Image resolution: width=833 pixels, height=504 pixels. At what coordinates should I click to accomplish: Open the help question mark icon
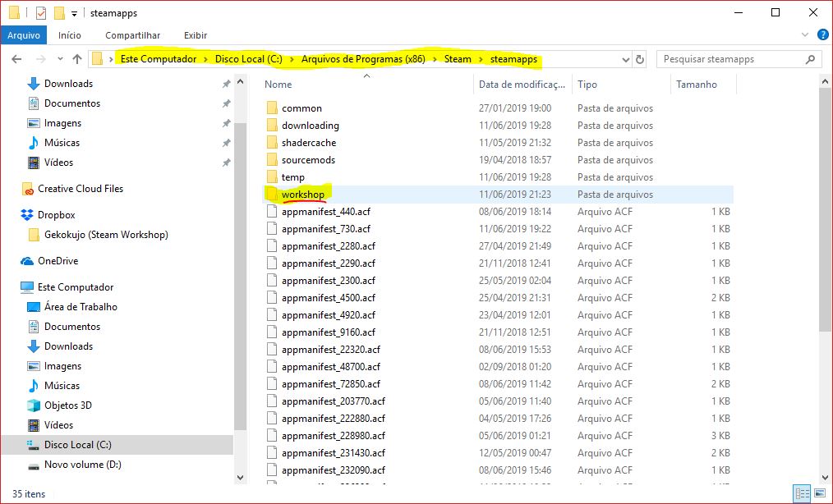(x=821, y=35)
